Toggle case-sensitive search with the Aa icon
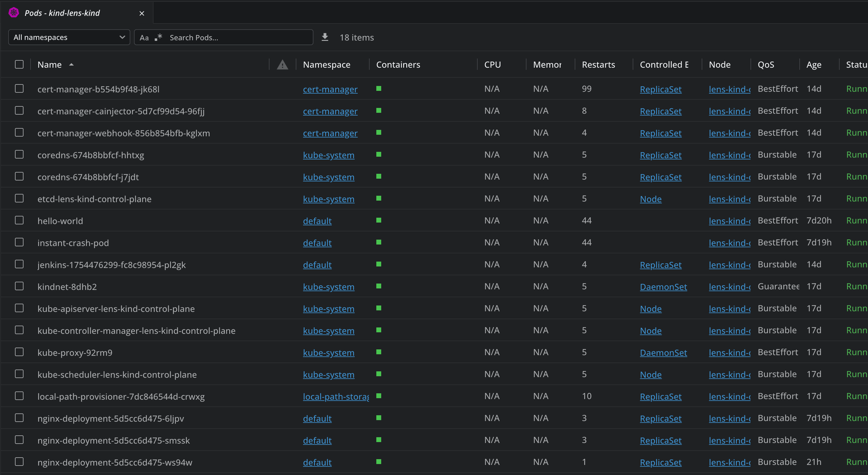This screenshot has width=868, height=475. pos(144,37)
